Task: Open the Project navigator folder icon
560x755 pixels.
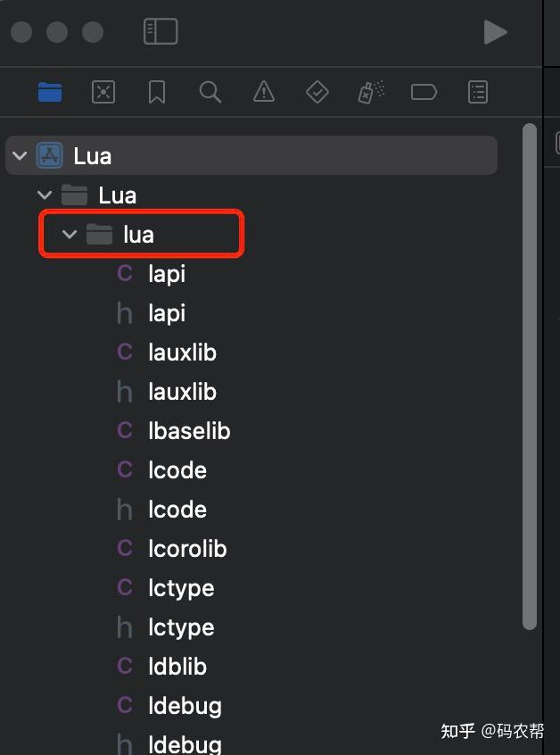Action: [50, 92]
